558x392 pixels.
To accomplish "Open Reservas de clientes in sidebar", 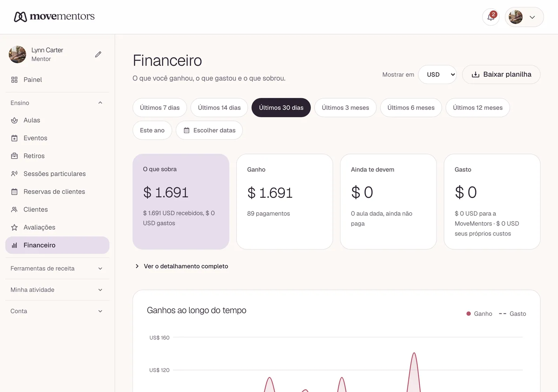I will click(x=57, y=192).
